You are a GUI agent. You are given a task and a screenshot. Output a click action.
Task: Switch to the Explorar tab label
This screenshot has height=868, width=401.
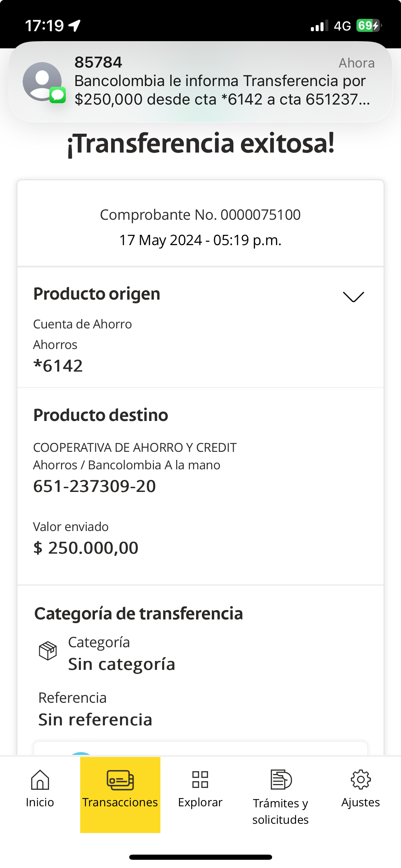pos(200,803)
